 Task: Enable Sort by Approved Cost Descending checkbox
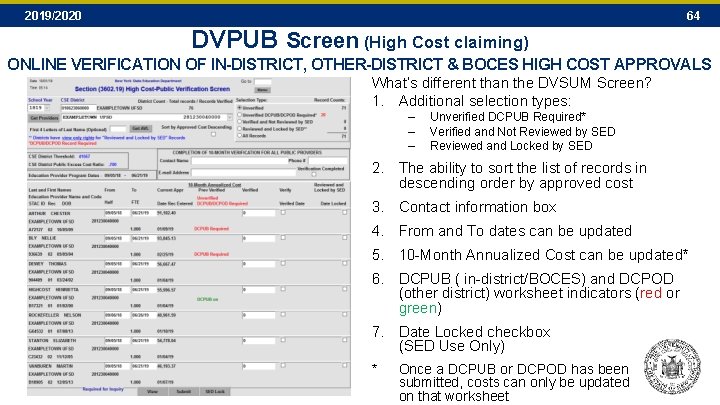coord(214,134)
